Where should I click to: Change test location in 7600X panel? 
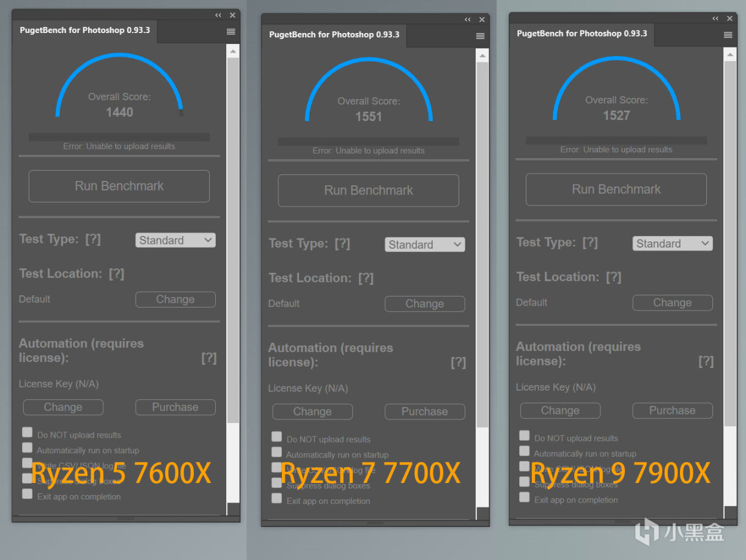[175, 300]
